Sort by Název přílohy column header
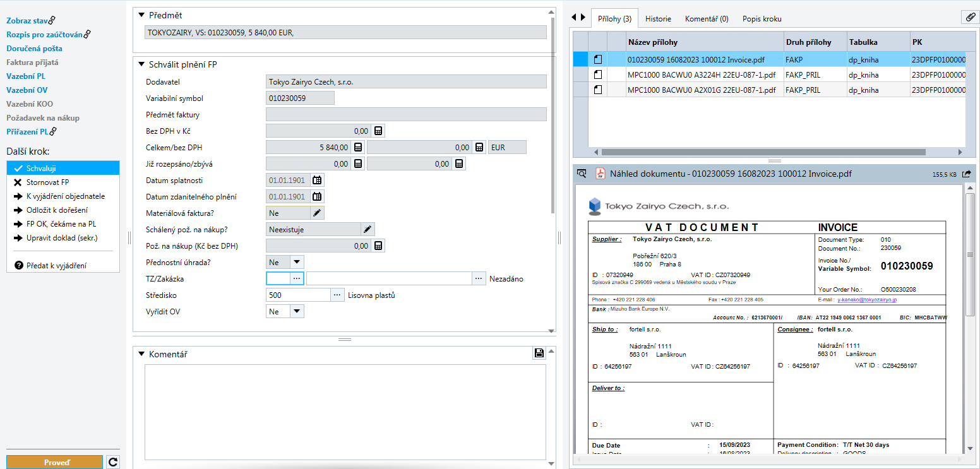 (x=705, y=42)
